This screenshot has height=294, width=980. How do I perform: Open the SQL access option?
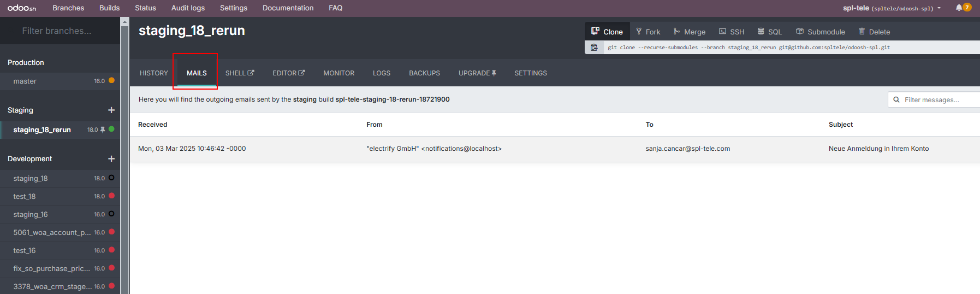(770, 32)
